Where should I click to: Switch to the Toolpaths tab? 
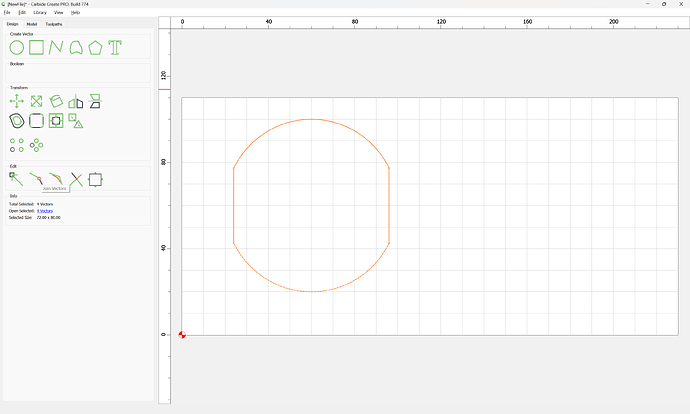pyautogui.click(x=54, y=24)
